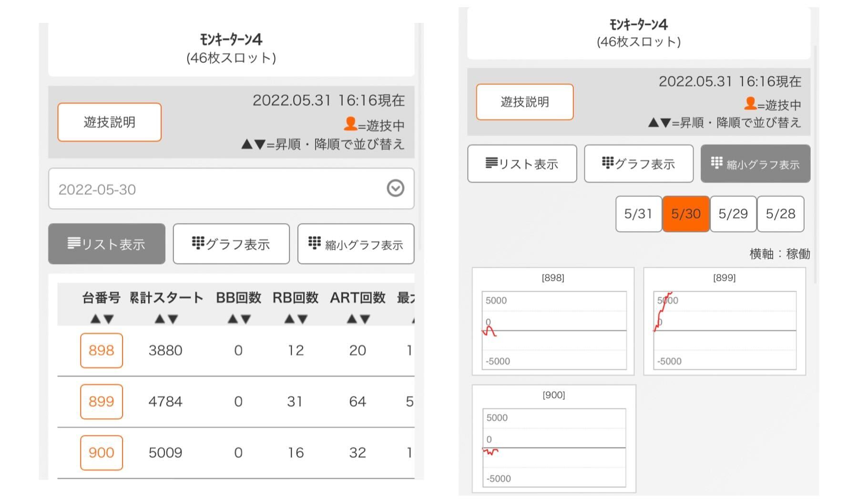Sort descending by 累計スタート down arrow

[173, 319]
